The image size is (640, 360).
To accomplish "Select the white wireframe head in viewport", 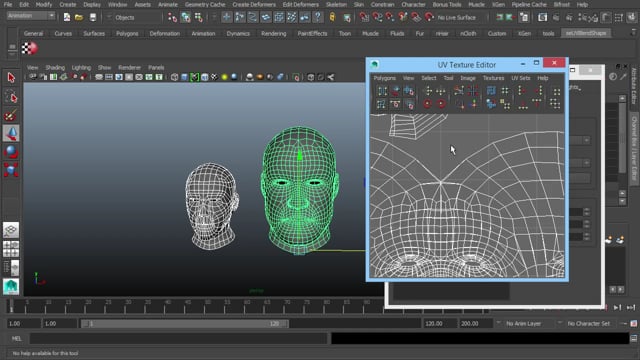I will pos(211,206).
